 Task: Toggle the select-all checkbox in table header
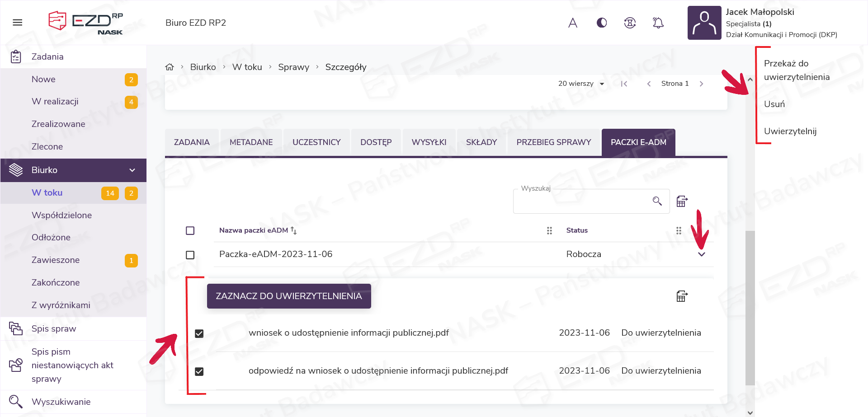[190, 231]
